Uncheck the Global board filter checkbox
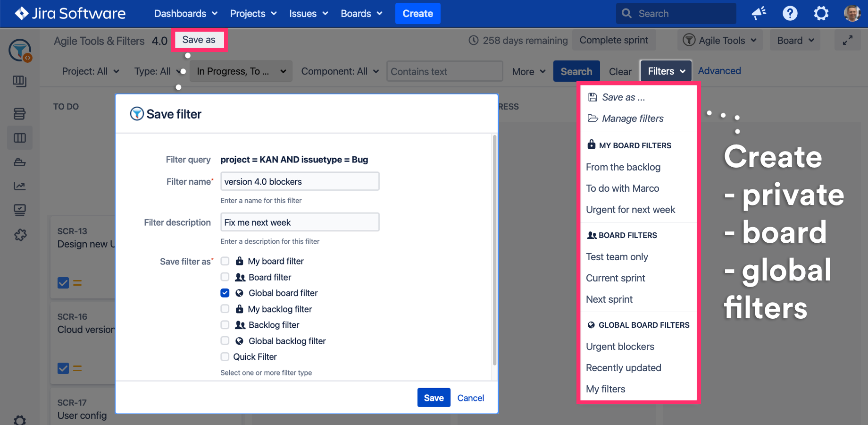Screen dimensions: 868x425 click(x=225, y=293)
